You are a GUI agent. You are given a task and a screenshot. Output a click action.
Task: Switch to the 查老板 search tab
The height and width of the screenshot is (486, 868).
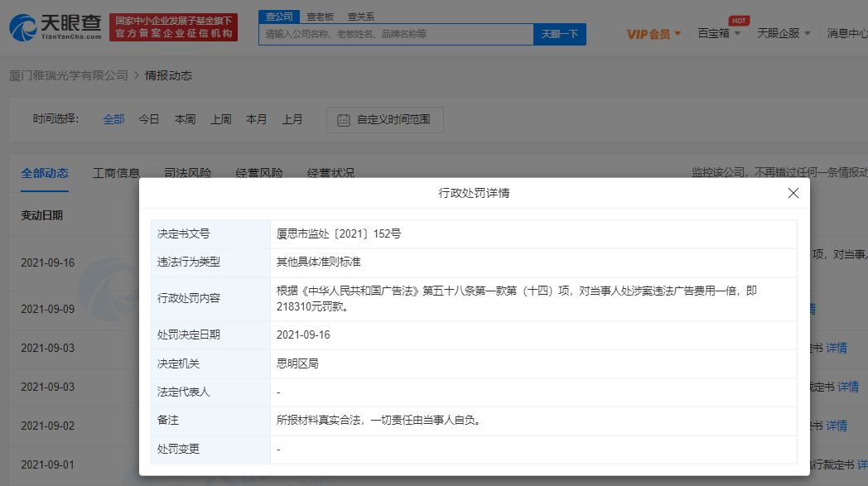tap(320, 17)
